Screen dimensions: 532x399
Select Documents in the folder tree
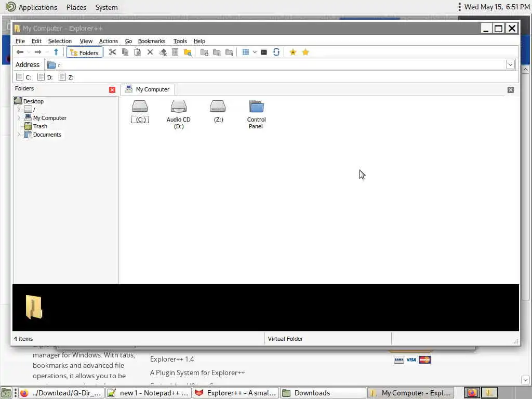47,135
